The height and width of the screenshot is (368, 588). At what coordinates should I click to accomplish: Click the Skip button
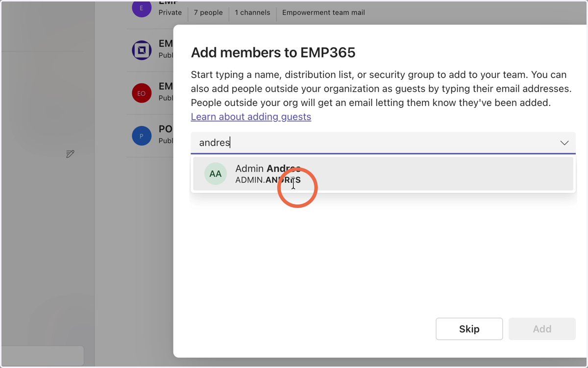(x=469, y=329)
